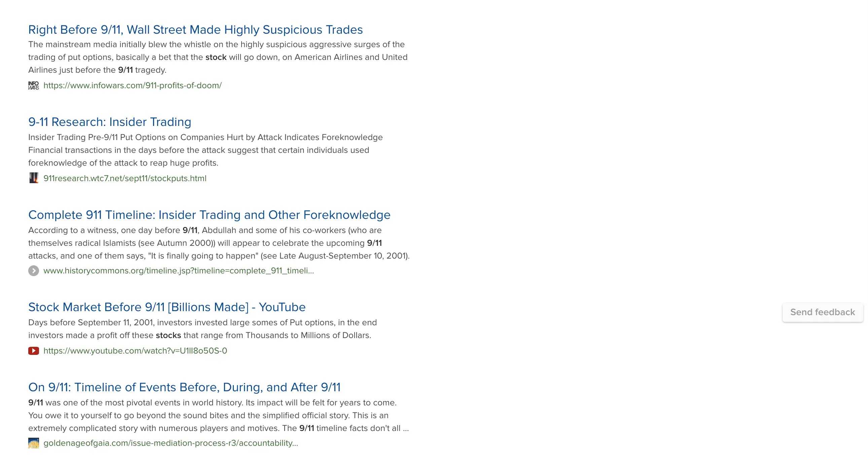868x466 pixels.
Task: Click the goldenageofgaia.com URL
Action: click(171, 443)
